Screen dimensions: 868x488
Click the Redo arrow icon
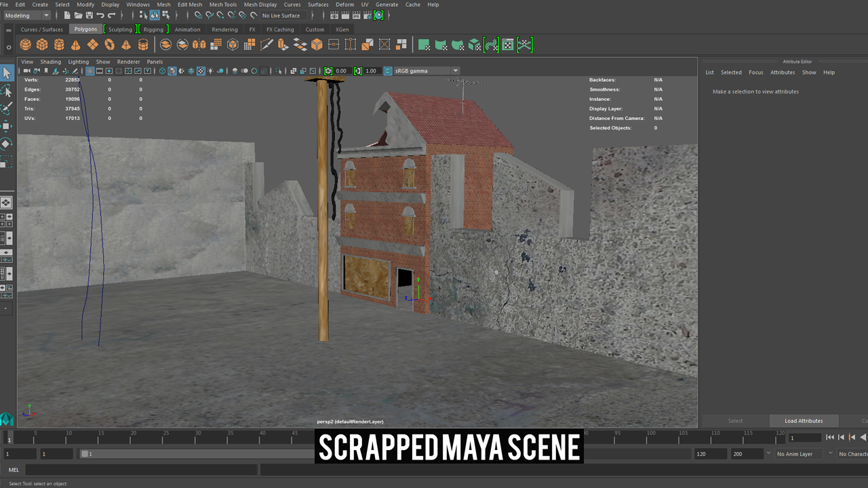tap(111, 15)
